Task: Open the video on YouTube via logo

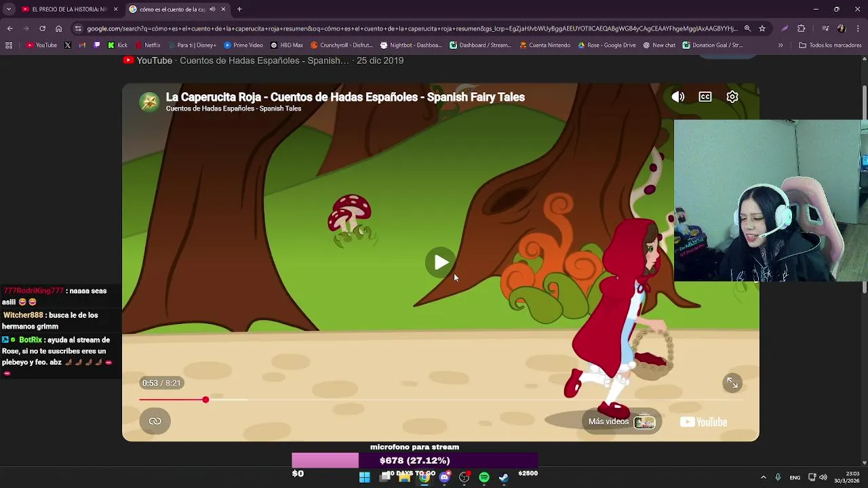Action: [703, 422]
